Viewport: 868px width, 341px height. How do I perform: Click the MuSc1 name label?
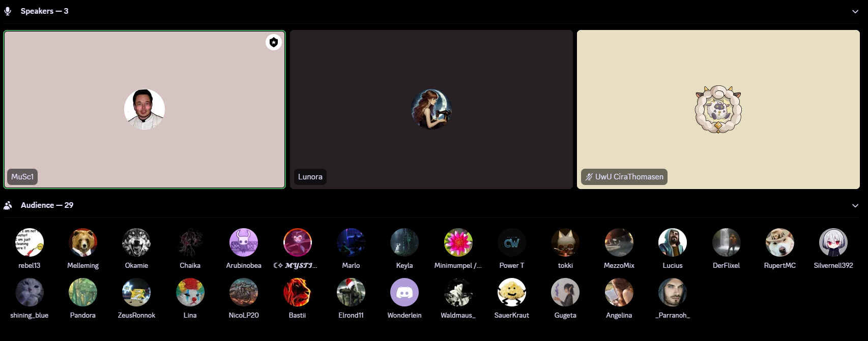click(22, 177)
